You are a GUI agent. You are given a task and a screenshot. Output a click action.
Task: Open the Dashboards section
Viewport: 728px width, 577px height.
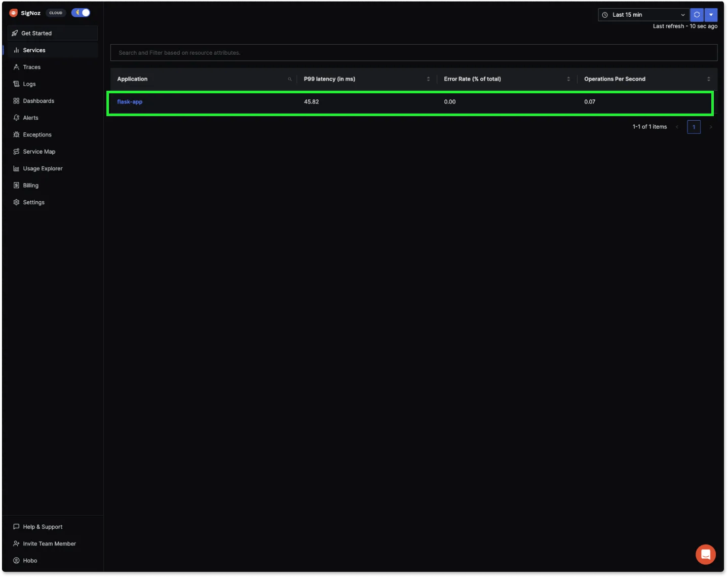pos(39,100)
